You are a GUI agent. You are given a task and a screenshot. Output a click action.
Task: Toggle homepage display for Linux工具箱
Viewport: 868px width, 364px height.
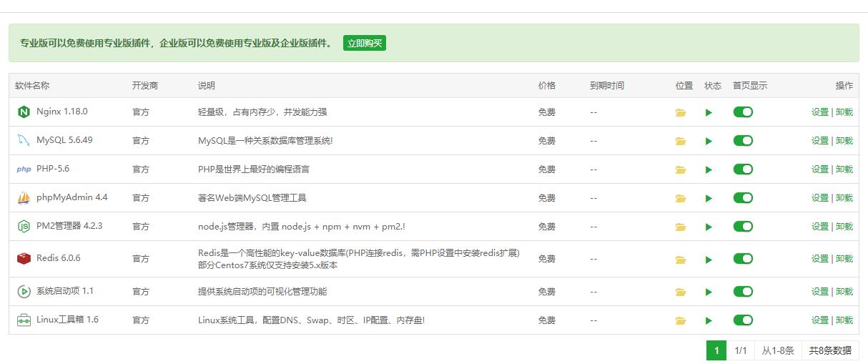pyautogui.click(x=743, y=320)
